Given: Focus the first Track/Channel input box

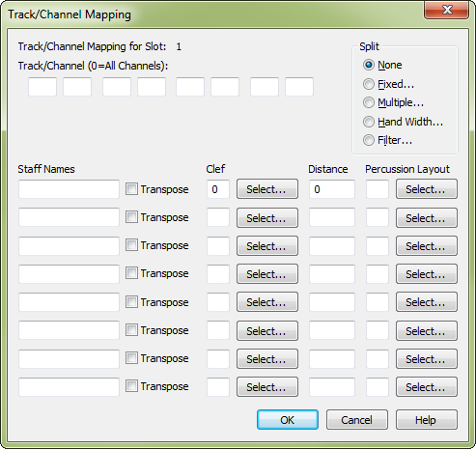Looking at the screenshot, I should click(42, 87).
